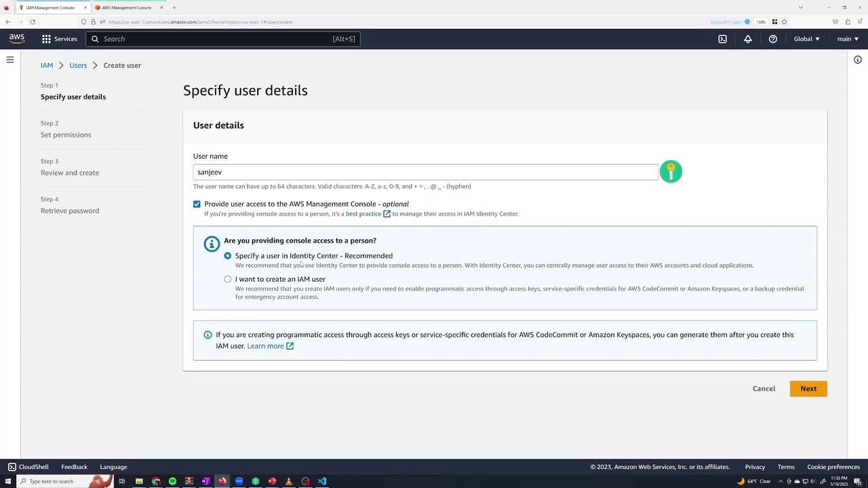Open the Privacy footer link

[755, 467]
